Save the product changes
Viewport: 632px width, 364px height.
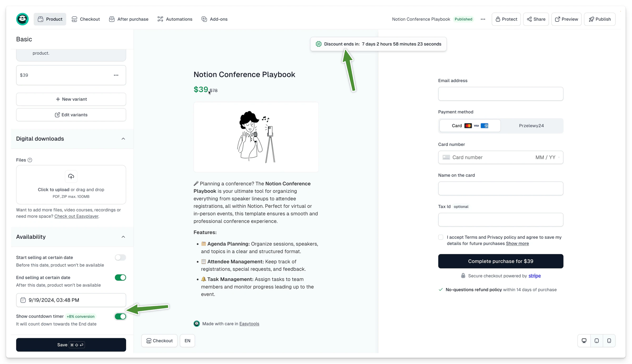[x=71, y=345]
